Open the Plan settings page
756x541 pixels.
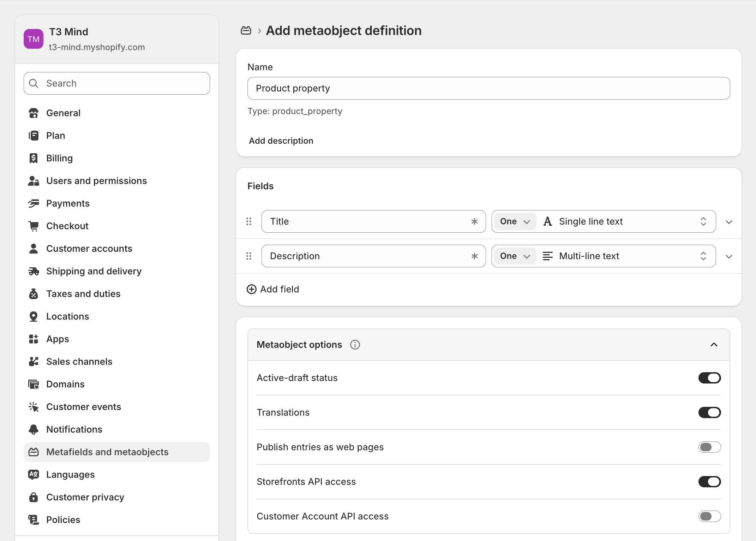pyautogui.click(x=117, y=136)
